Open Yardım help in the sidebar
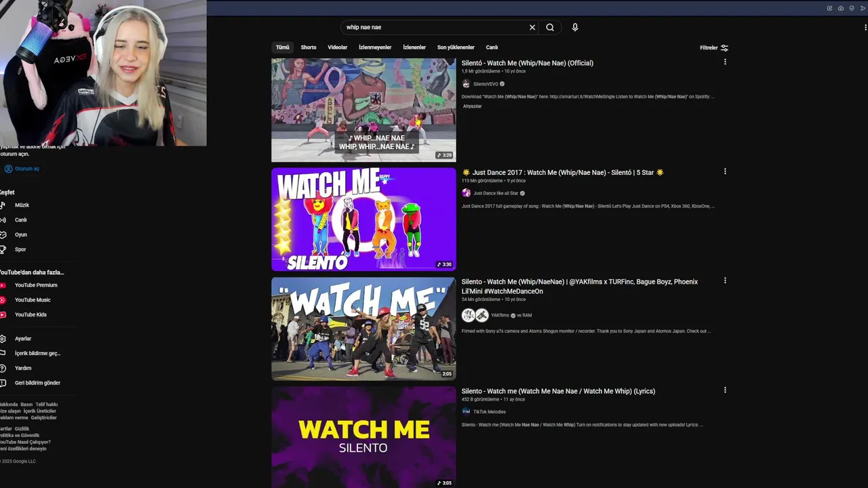The height and width of the screenshot is (488, 868). 22,368
